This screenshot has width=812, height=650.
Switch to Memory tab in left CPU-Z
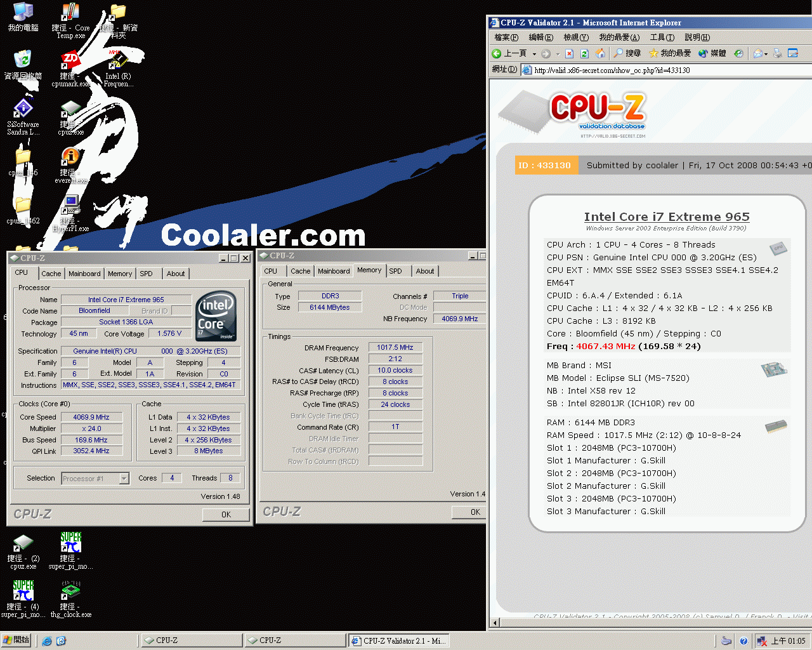(x=120, y=274)
